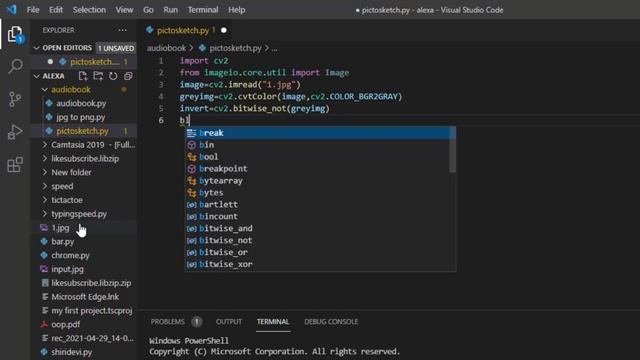Viewport: 640px width, 360px height.
Task: Switch to the PROBLEMS panel tab
Action: 168,322
